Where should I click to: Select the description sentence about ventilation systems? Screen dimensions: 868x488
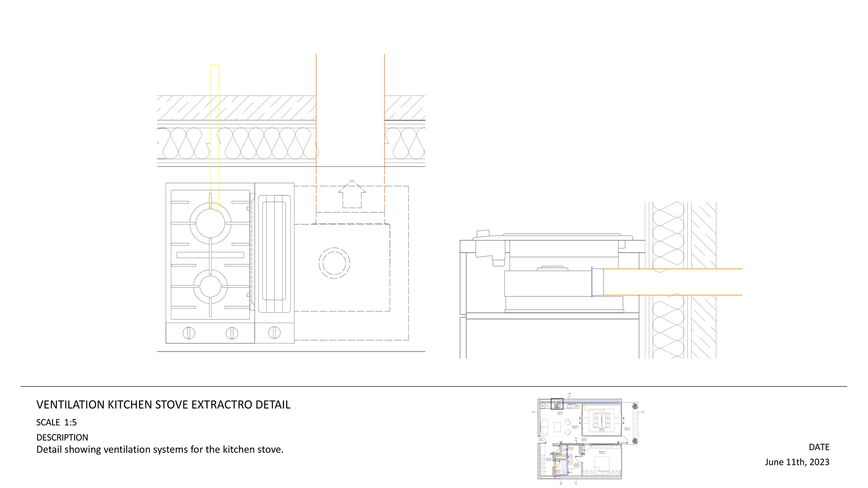(x=160, y=450)
